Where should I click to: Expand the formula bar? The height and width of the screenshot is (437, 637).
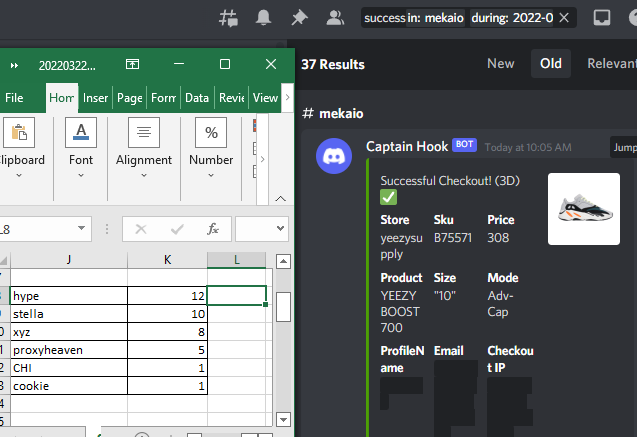tap(280, 228)
